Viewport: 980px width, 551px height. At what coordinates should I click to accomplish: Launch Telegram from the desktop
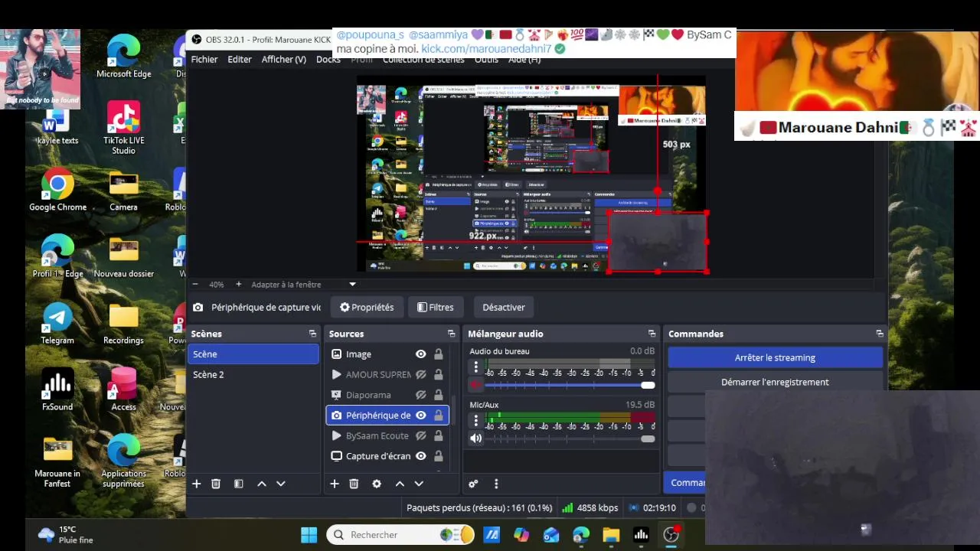(57, 324)
